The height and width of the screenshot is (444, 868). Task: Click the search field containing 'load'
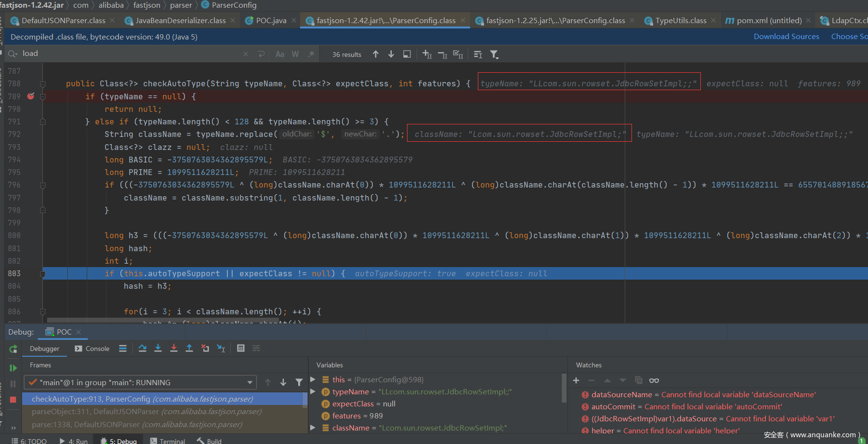pyautogui.click(x=130, y=54)
